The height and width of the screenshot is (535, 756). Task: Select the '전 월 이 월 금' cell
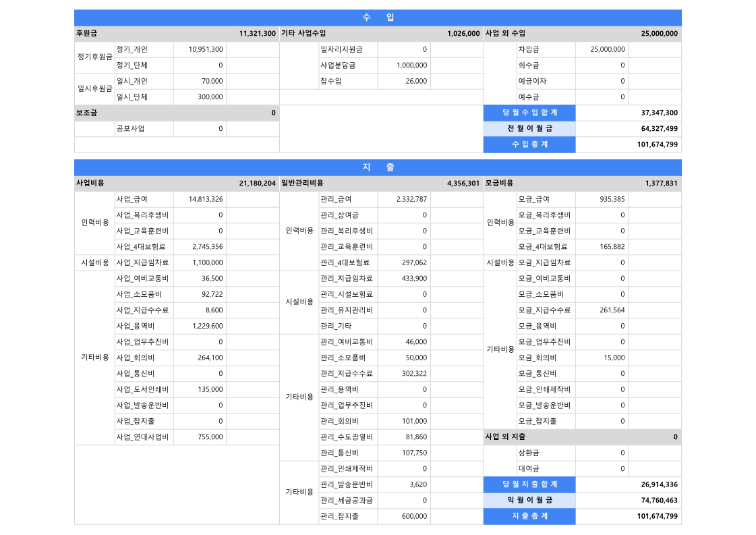tap(529, 129)
